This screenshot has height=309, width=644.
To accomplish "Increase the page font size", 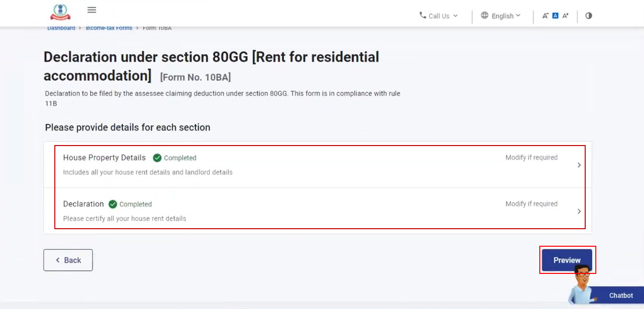I will click(x=565, y=16).
